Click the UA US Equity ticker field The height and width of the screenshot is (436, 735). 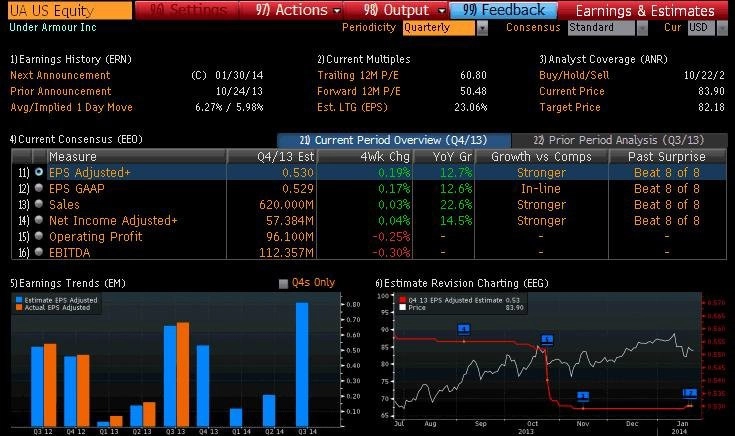(x=70, y=10)
